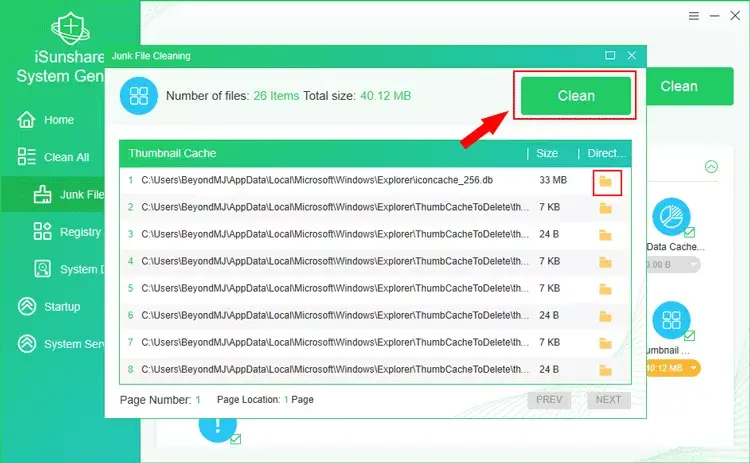Open the hamburger menu in main window
750x463 pixels.
pos(694,16)
